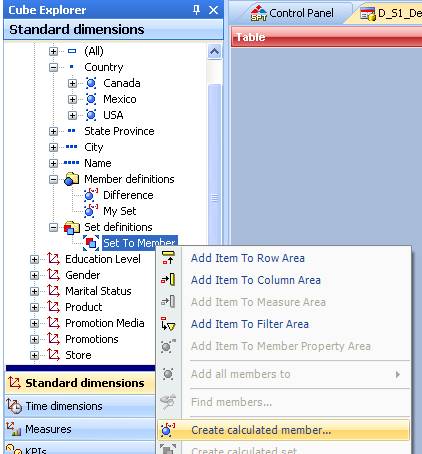Click the tree scrollbar up arrow
This screenshot has width=422, height=454.
[x=214, y=52]
